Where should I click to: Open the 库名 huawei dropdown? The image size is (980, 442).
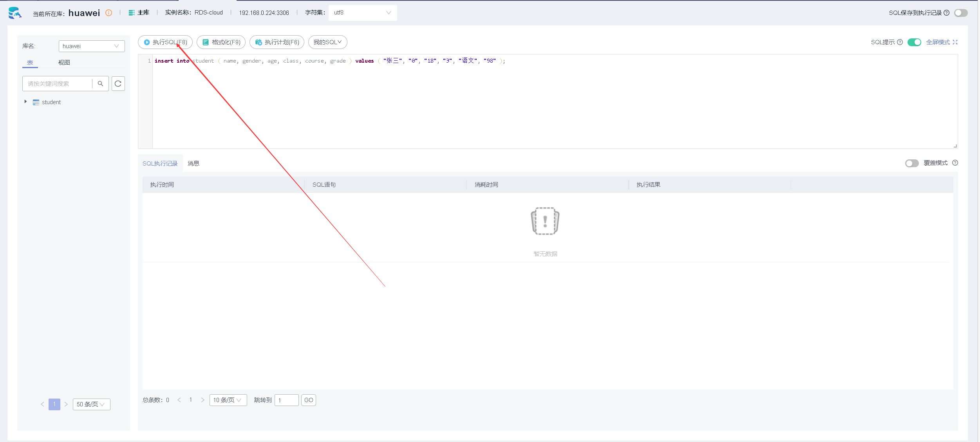coord(91,46)
